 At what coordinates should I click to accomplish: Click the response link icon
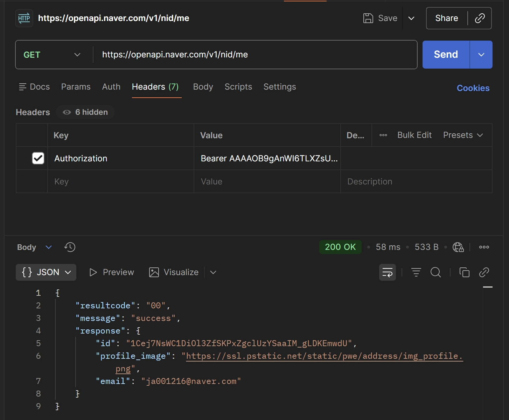484,272
